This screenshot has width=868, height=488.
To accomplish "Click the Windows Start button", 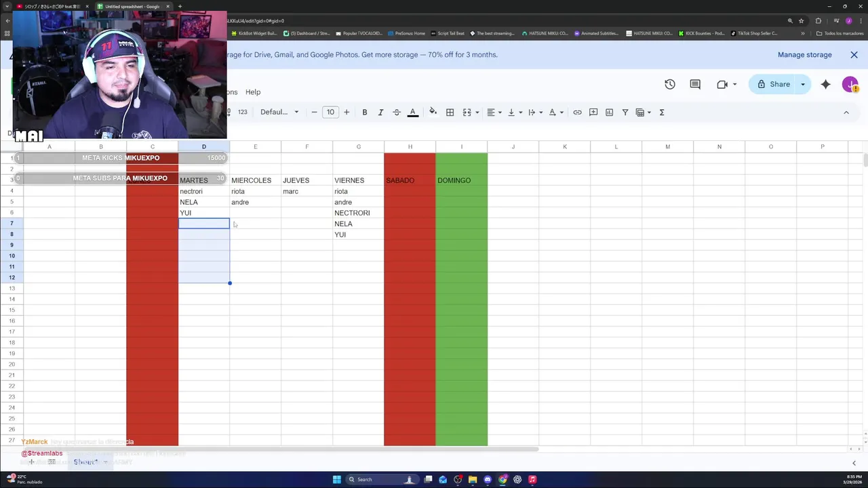I will 336,479.
